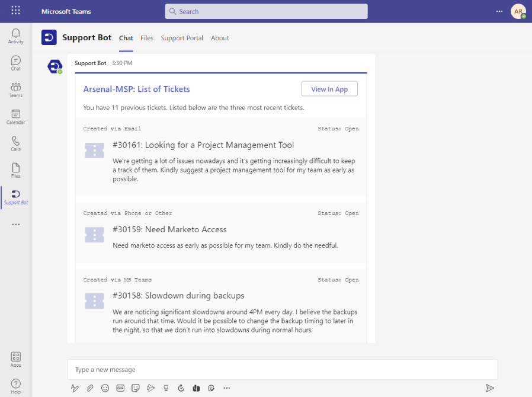Click the arrow icon right of the sticker icon
The height and width of the screenshot is (397, 532).
(150, 388)
